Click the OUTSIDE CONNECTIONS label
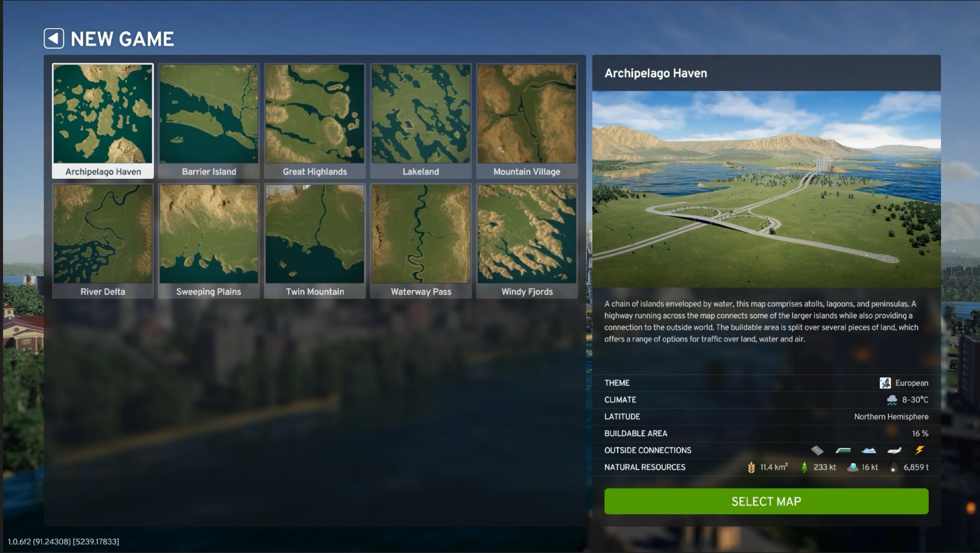Image resolution: width=980 pixels, height=553 pixels. coord(647,450)
